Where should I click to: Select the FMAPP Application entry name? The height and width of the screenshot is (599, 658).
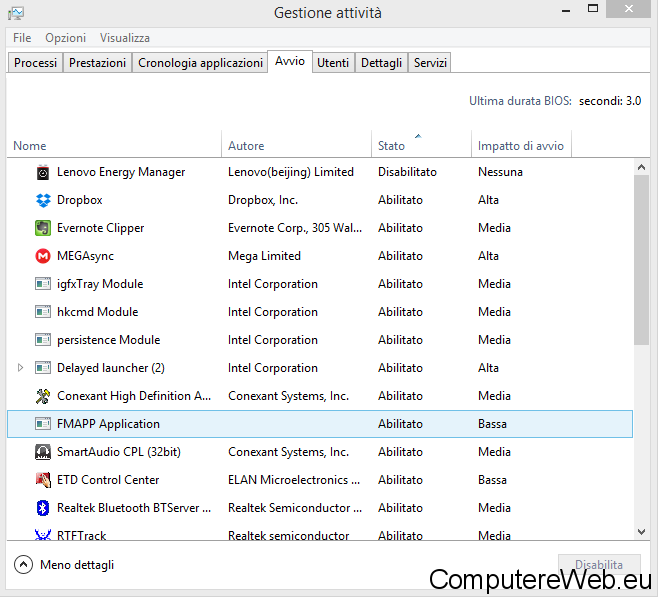click(108, 424)
